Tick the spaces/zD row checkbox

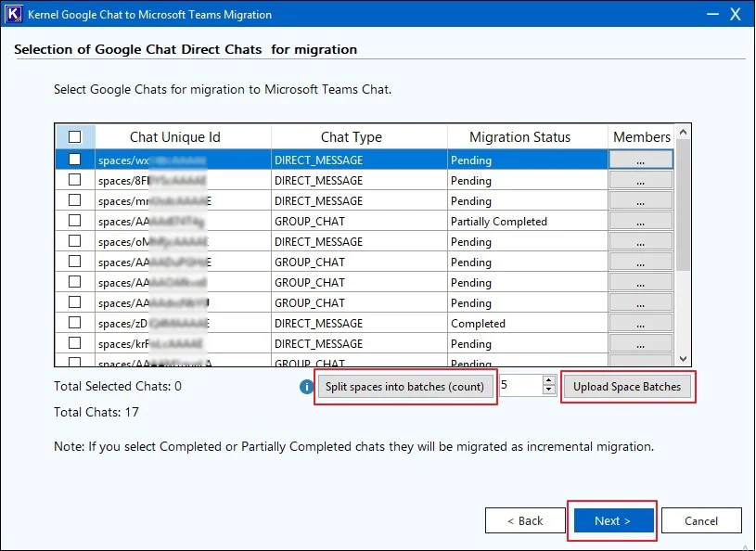click(75, 323)
